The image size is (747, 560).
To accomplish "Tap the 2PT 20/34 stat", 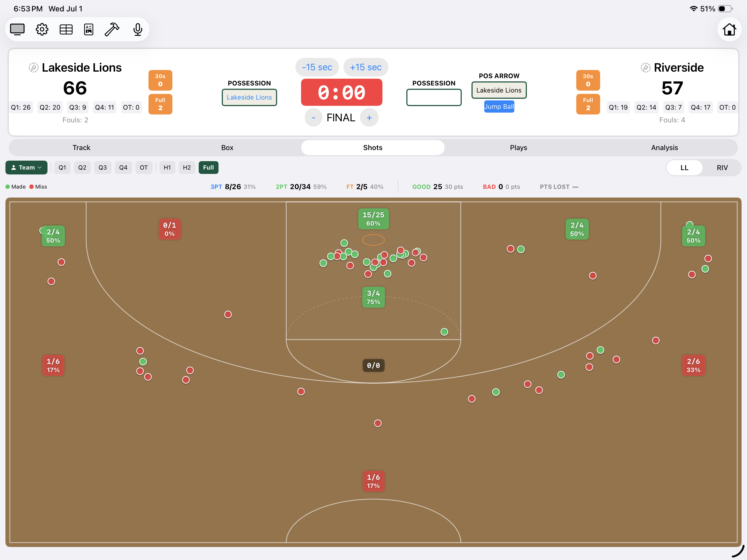I will click(x=301, y=187).
